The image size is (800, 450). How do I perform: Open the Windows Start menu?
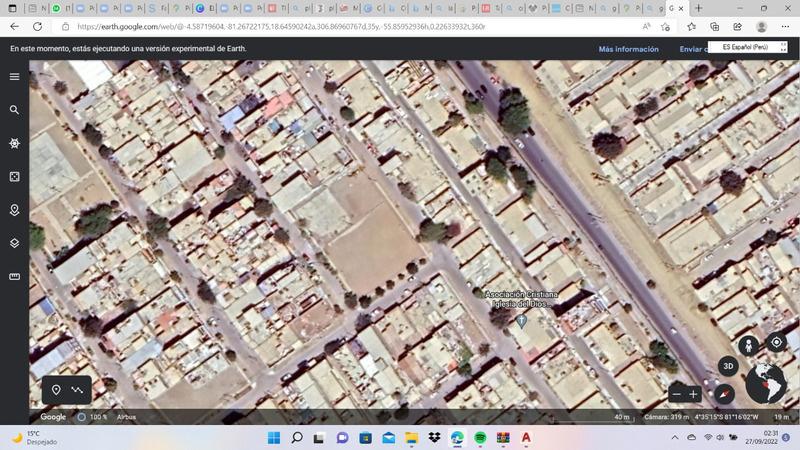coord(274,438)
